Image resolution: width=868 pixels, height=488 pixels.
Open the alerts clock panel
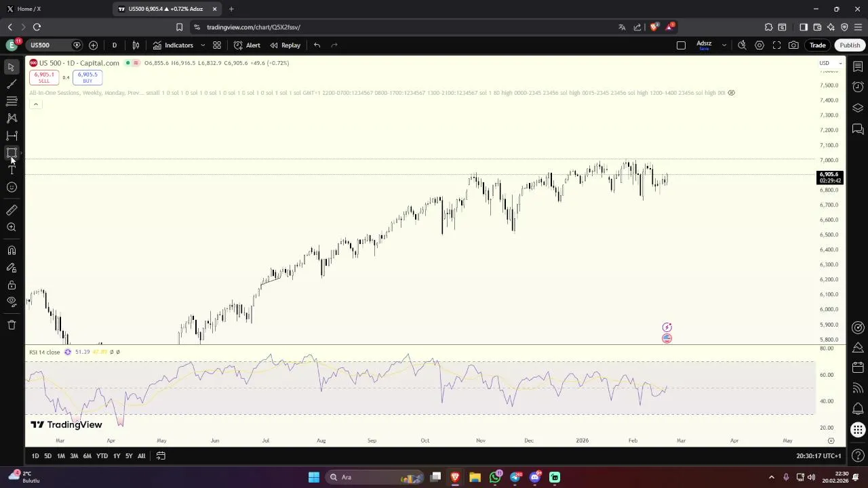pos(858,87)
